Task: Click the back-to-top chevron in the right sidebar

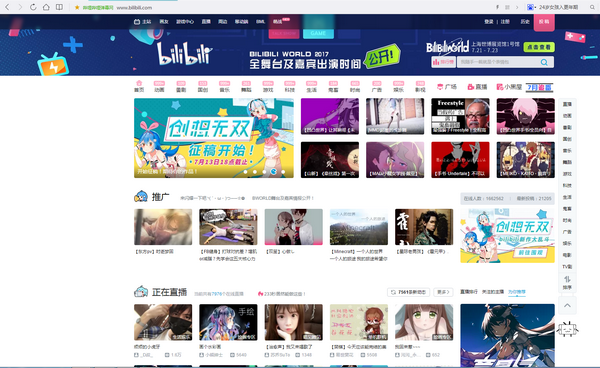Action: tap(567, 305)
